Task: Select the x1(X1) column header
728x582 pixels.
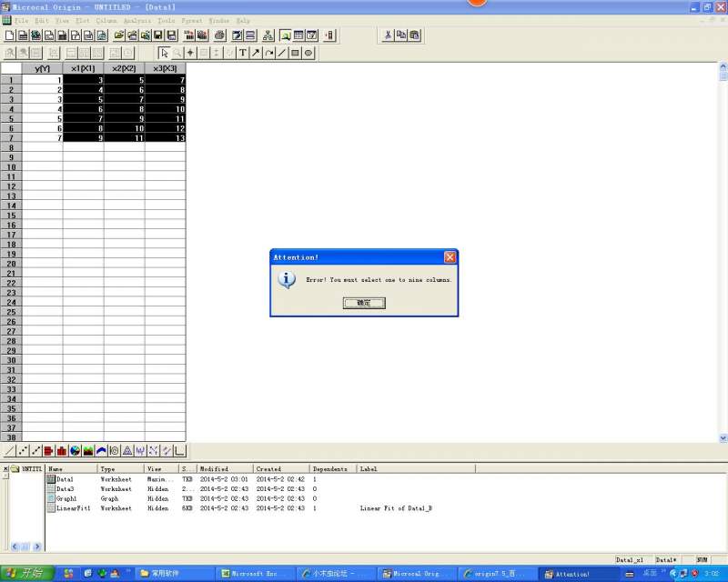Action: point(83,68)
